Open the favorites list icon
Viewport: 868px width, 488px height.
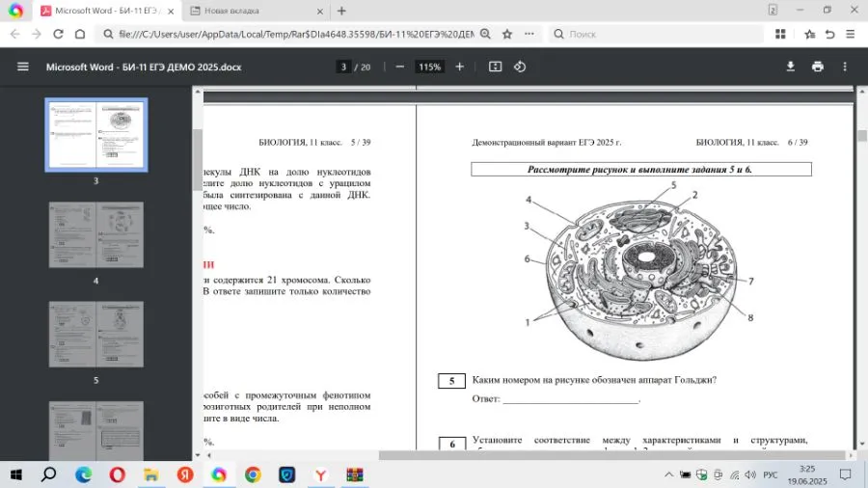[x=809, y=35]
